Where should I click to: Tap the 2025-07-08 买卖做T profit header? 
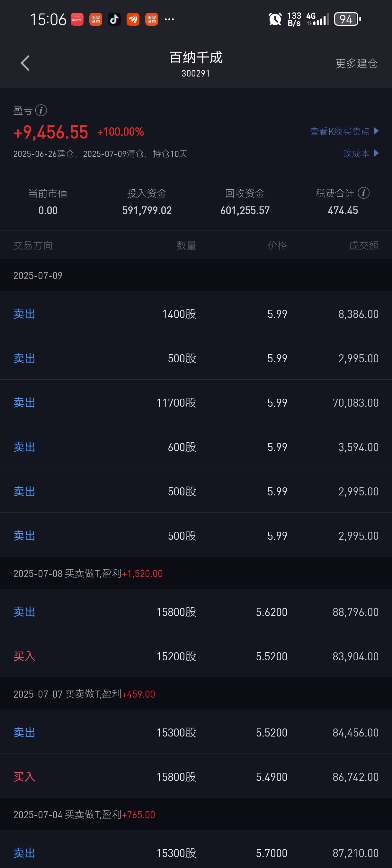[x=196, y=574]
